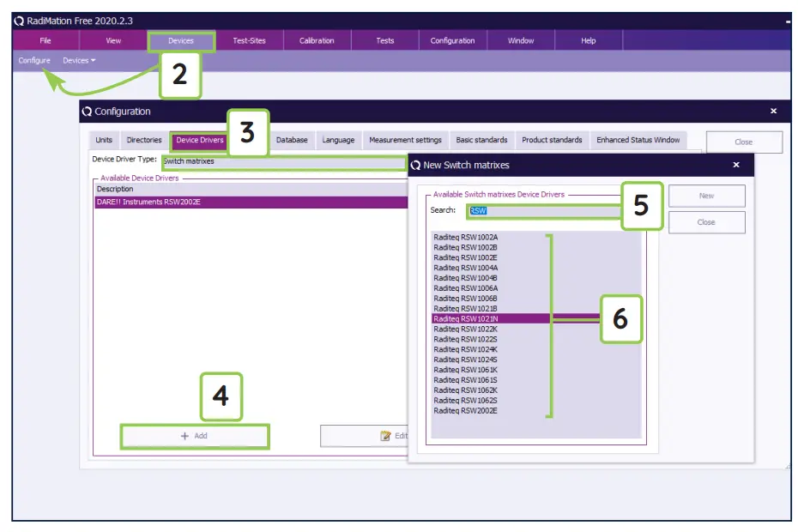Image resolution: width=798 pixels, height=532 pixels.
Task: Open the View menu
Action: [x=113, y=40]
